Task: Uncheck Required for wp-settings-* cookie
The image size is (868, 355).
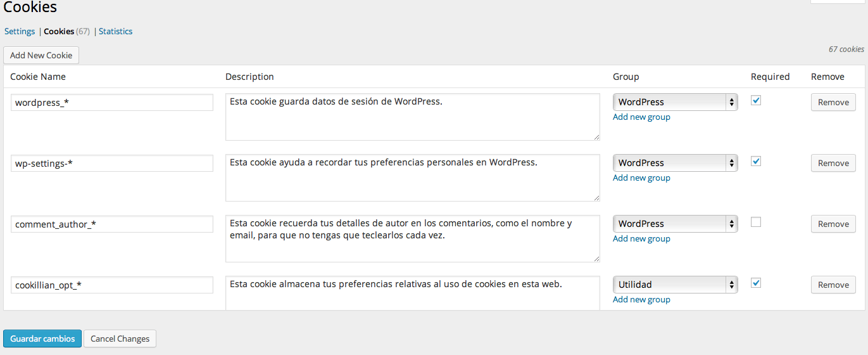Action: click(756, 161)
